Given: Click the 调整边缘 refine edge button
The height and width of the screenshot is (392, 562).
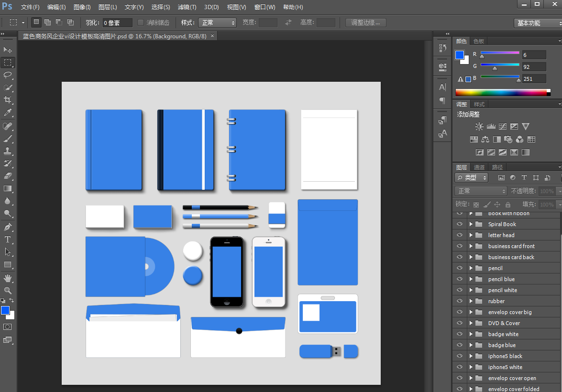Looking at the screenshot, I should coord(365,22).
